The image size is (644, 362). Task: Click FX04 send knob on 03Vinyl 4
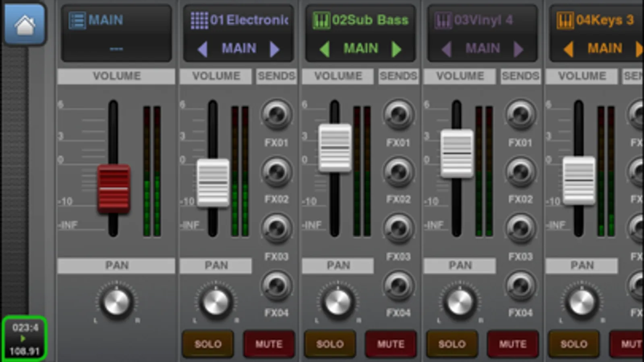(520, 286)
